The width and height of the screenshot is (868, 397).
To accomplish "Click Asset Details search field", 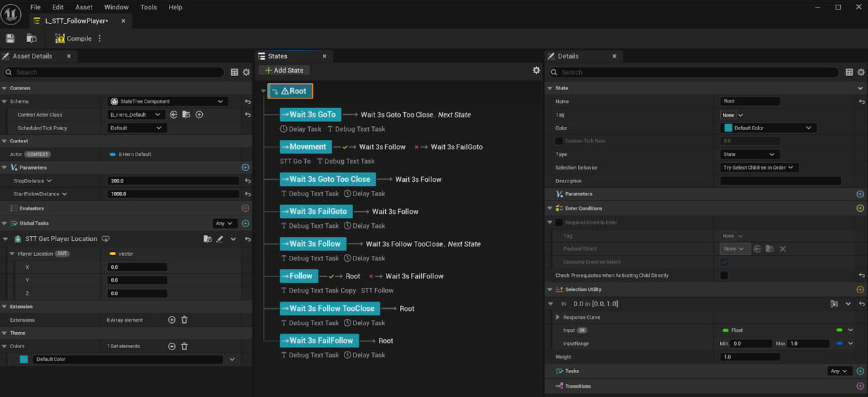I will (113, 72).
